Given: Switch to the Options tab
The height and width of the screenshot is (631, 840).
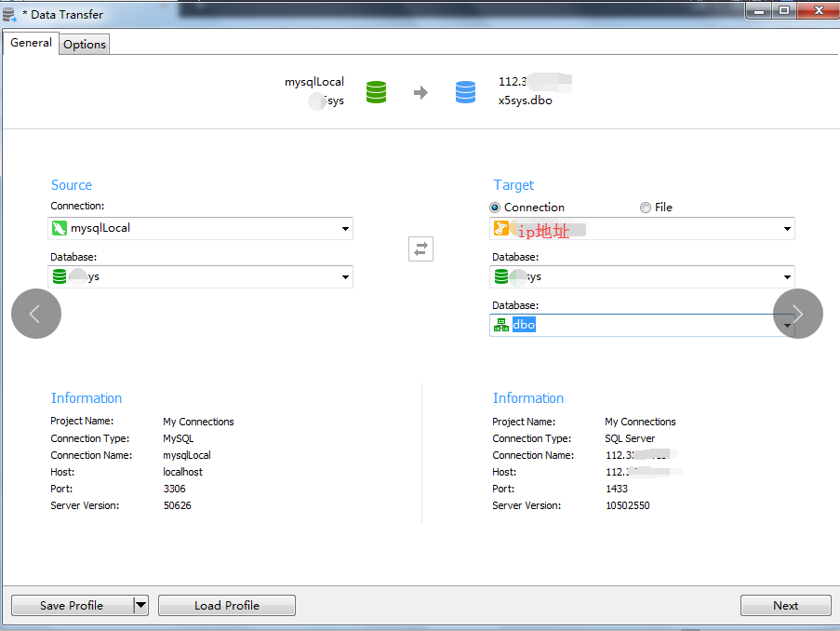Looking at the screenshot, I should (x=84, y=45).
